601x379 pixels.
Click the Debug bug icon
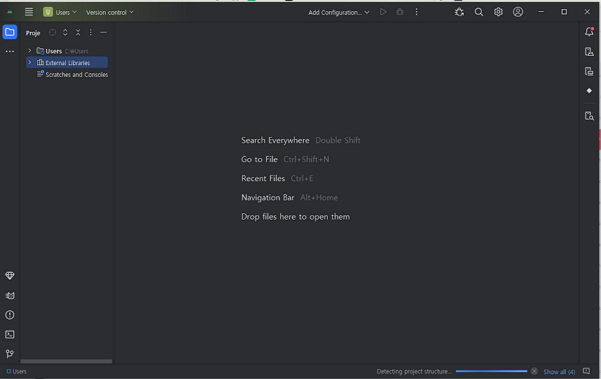pos(400,12)
